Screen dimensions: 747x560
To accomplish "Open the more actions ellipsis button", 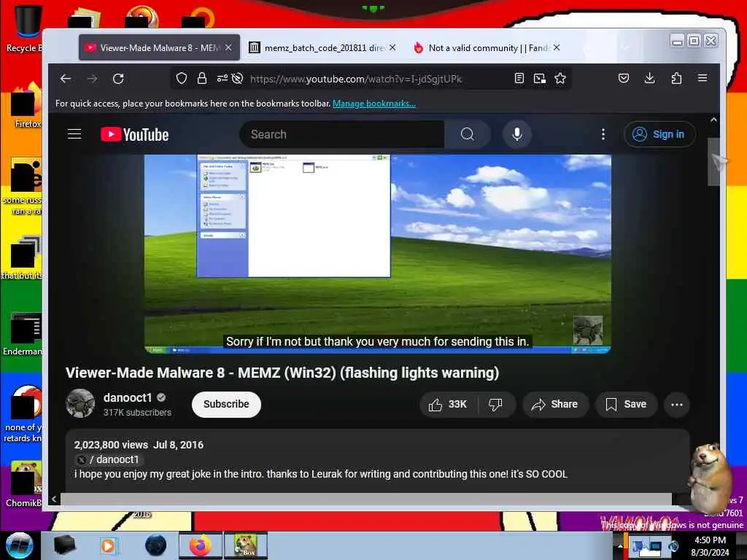I will [676, 404].
